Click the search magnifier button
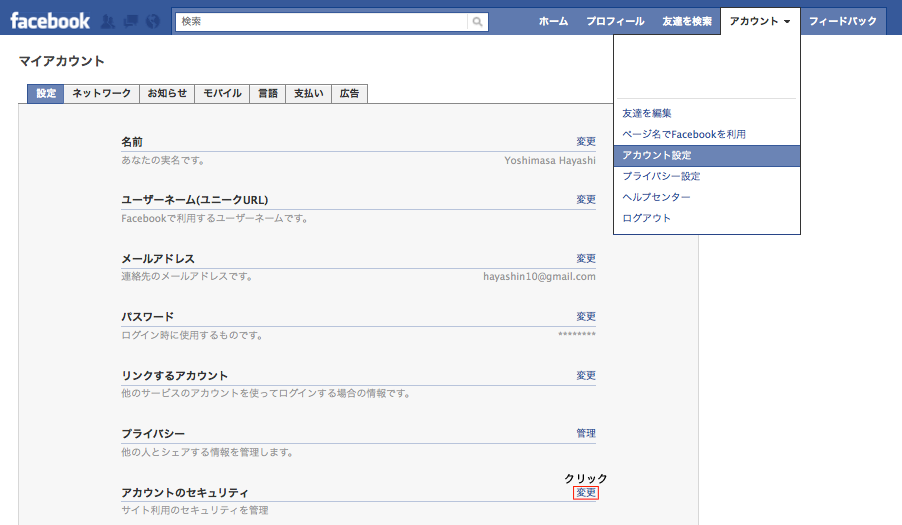902x525 pixels. coord(478,21)
